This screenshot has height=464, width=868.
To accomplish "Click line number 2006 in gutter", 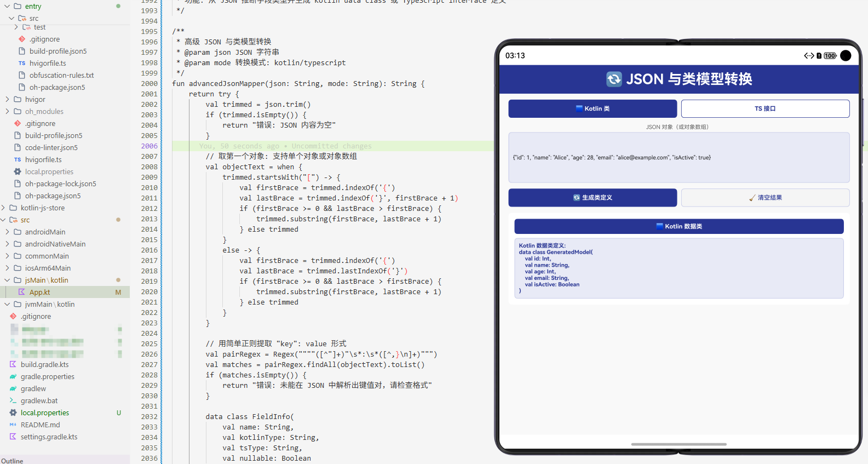I will [x=149, y=146].
